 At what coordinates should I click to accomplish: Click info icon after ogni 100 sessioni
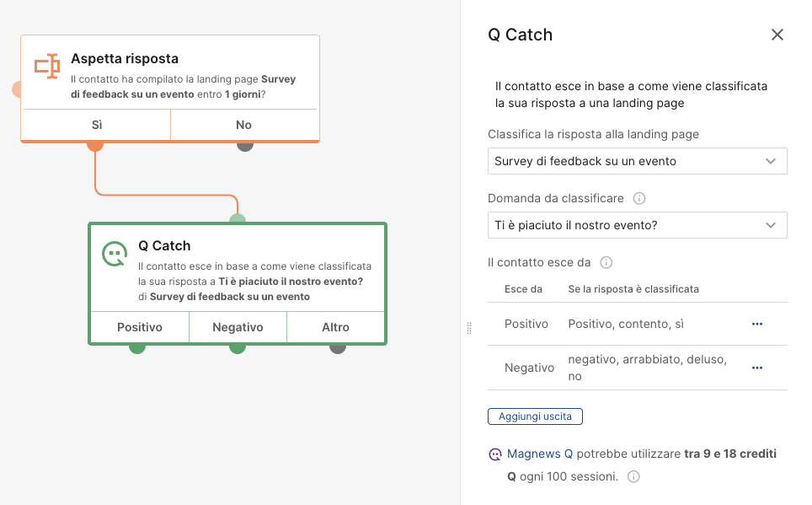633,476
